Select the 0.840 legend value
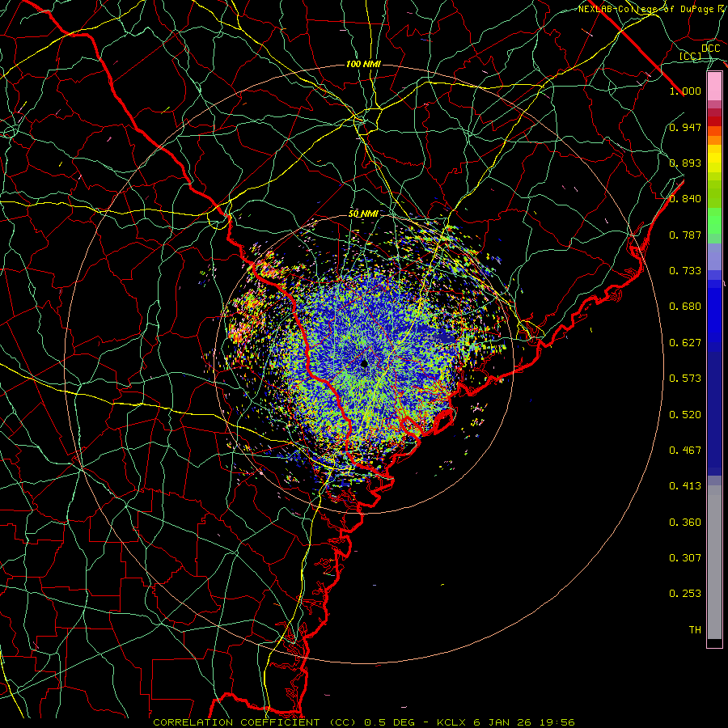728x728 pixels. [x=685, y=199]
